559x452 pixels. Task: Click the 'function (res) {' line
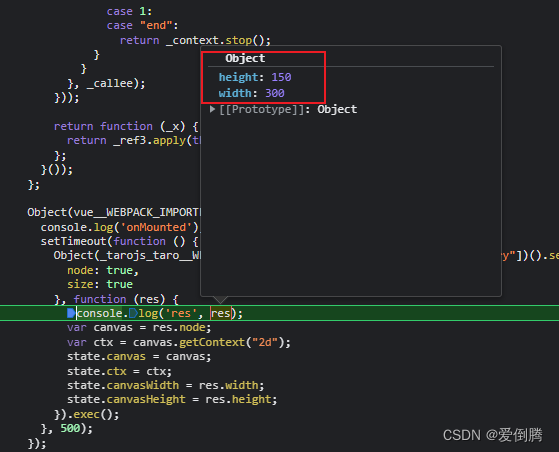coord(116,299)
